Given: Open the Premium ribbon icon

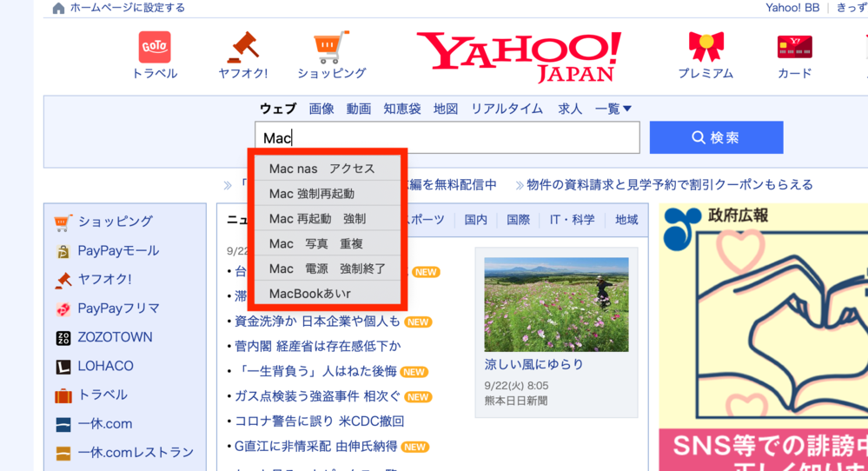Looking at the screenshot, I should pos(706,47).
